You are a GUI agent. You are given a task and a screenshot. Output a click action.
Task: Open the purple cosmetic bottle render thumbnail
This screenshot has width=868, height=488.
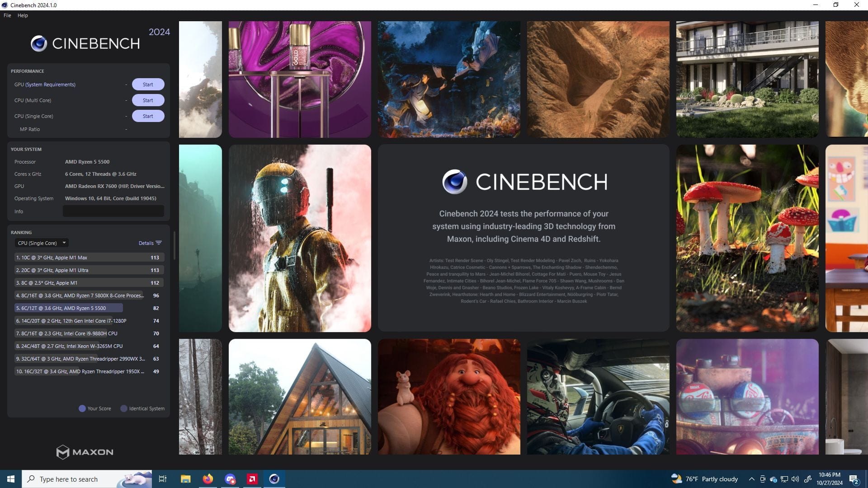300,79
